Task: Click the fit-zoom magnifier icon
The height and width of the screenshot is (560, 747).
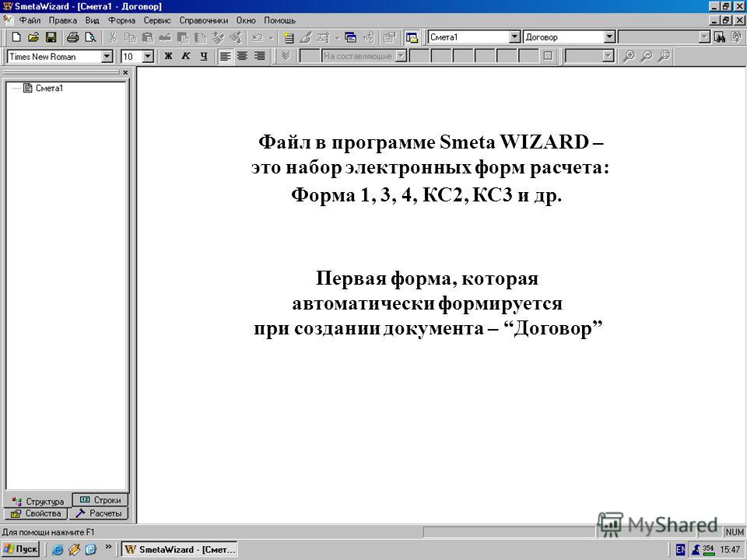Action: [664, 56]
